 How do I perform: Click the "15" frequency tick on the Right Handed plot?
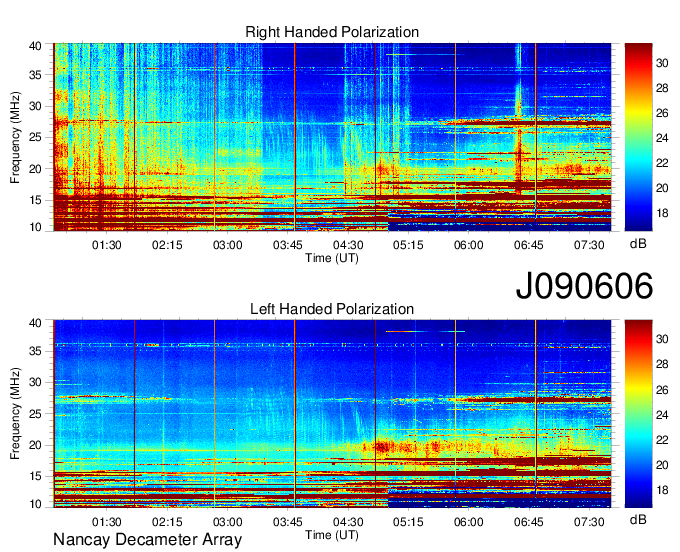coord(35,200)
